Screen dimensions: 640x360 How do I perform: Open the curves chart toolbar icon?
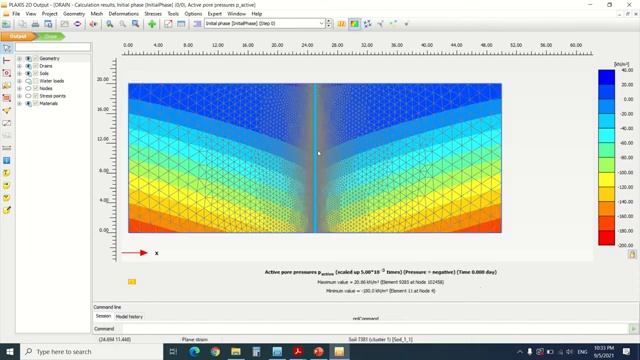(168, 24)
